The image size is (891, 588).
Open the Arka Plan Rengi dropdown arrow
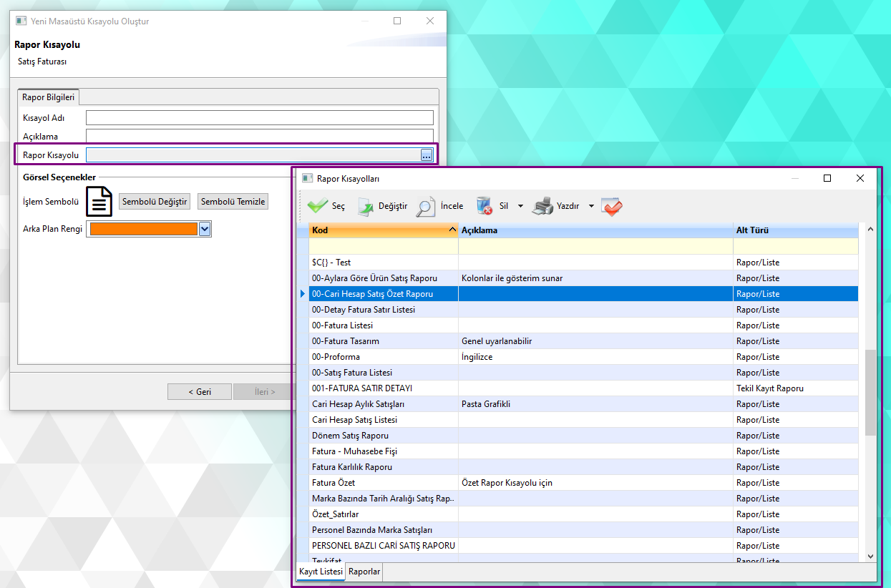point(205,229)
